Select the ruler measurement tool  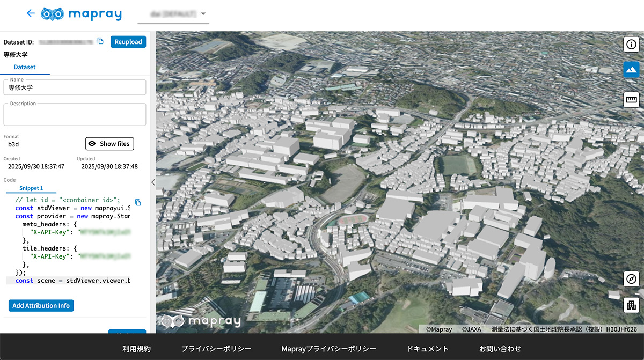(631, 99)
